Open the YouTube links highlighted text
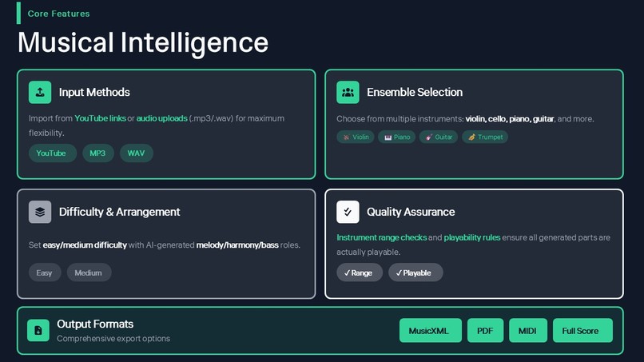Screen dimensions: 644x362 100,118
